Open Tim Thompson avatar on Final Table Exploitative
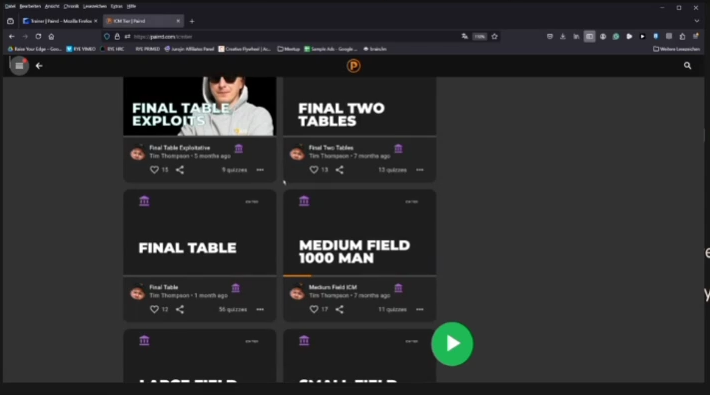710x395 pixels. tap(138, 153)
